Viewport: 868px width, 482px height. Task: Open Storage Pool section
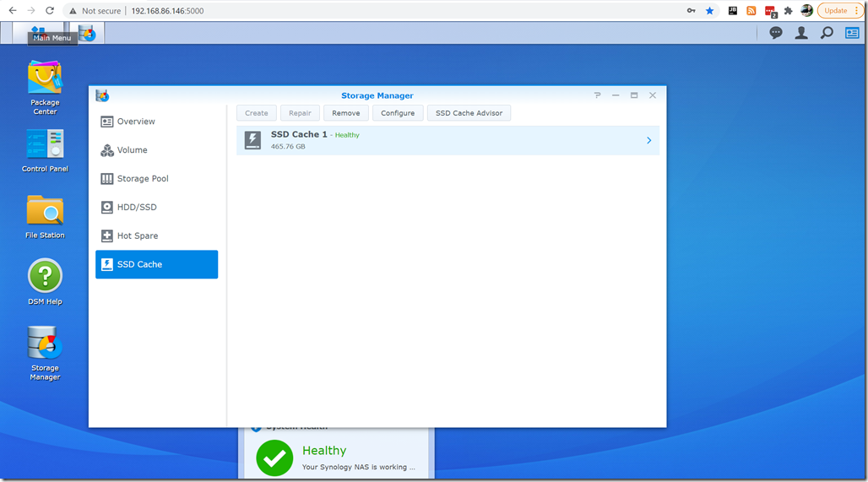[157, 178]
